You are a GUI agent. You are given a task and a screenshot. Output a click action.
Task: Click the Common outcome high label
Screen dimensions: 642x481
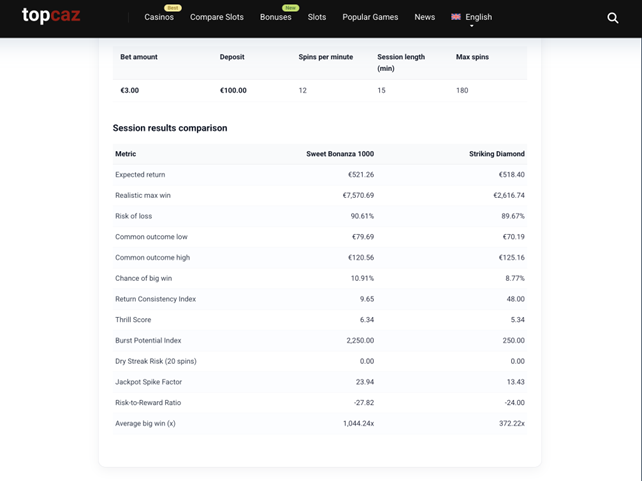coord(153,257)
